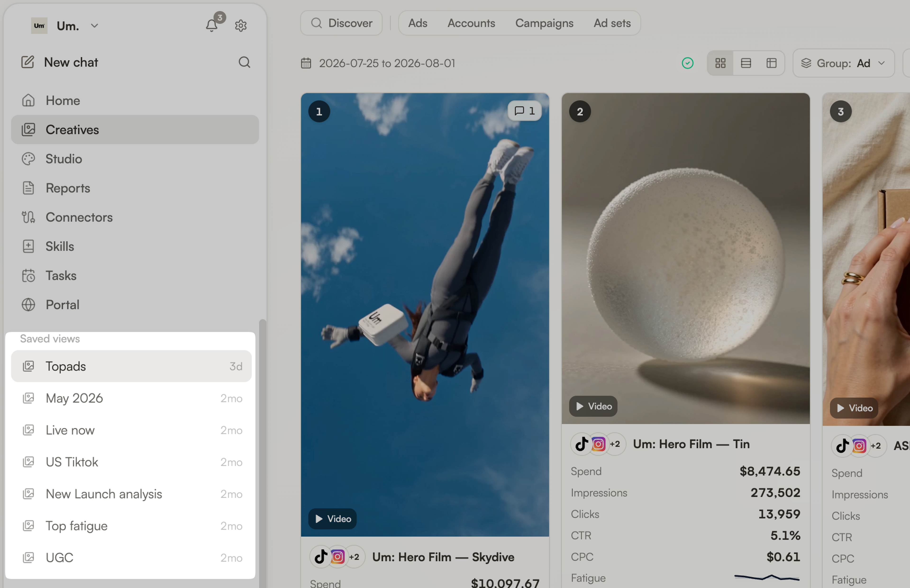Viewport: 910px width, 588px height.
Task: Click the calendar date range icon
Action: 306,63
